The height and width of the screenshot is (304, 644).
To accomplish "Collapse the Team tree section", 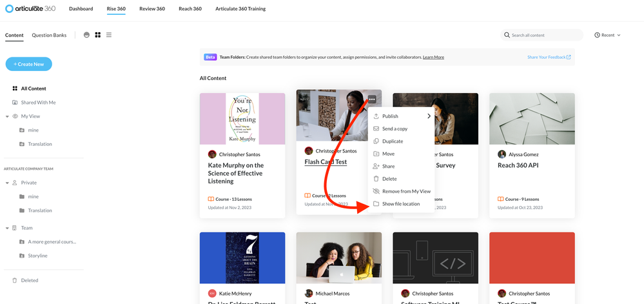I will 7,228.
